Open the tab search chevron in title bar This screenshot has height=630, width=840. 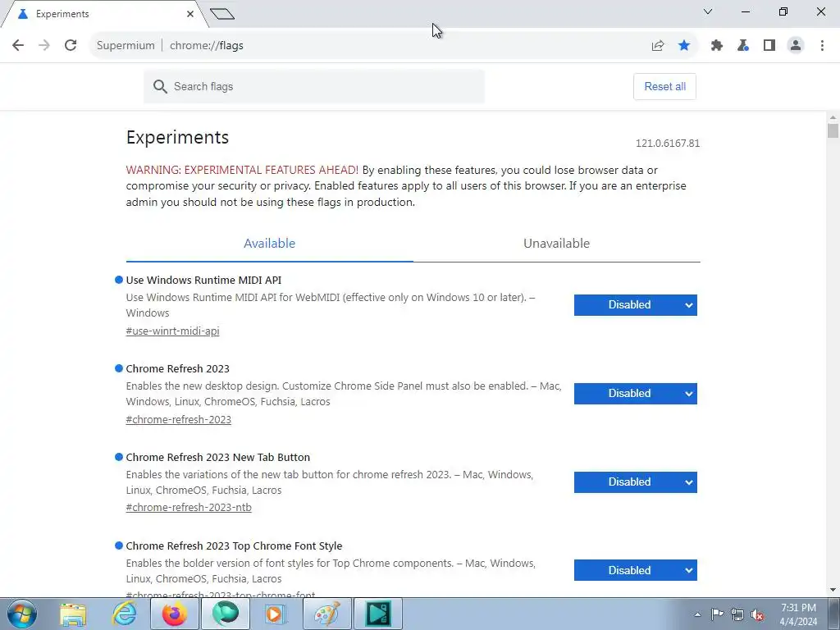point(708,11)
